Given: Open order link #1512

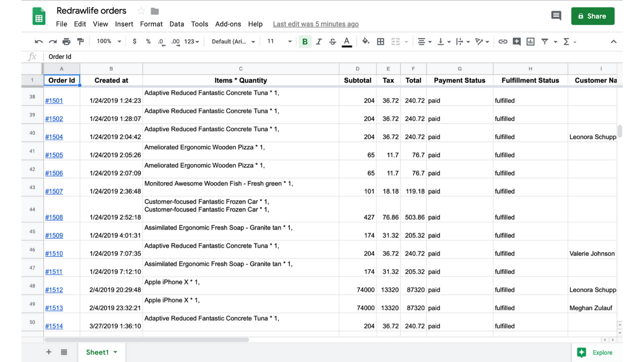Looking at the screenshot, I should point(54,290).
